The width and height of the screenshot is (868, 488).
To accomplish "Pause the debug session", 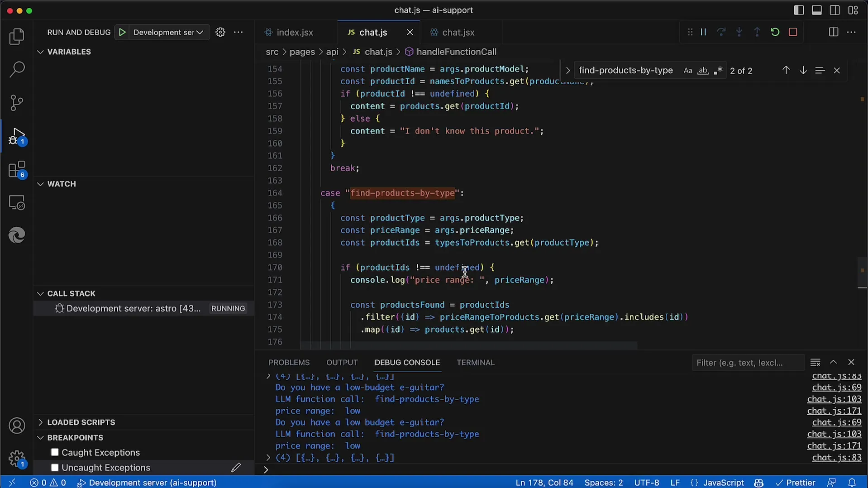I will tap(703, 32).
